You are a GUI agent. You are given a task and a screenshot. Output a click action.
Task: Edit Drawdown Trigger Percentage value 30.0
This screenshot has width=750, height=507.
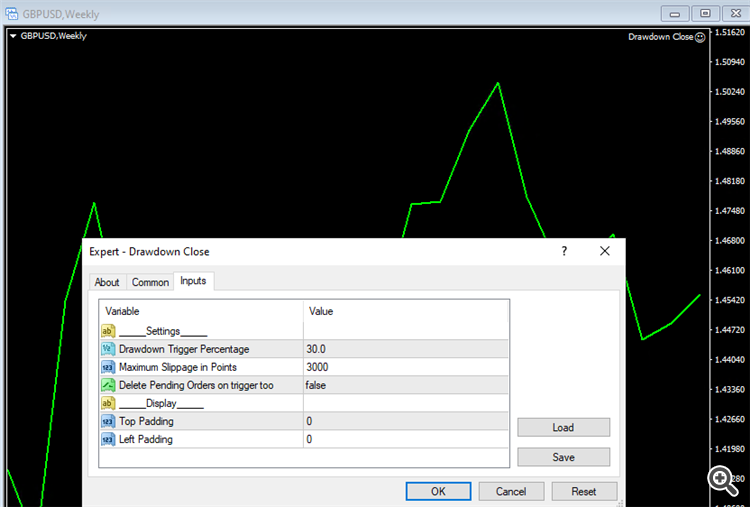[x=406, y=349]
